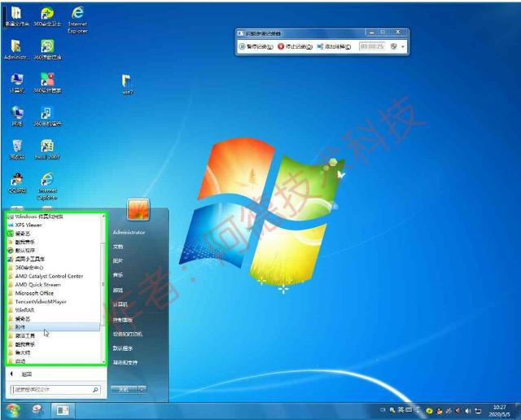Click the pinned taskbar icon next to Start
521x420 pixels.
38,410
